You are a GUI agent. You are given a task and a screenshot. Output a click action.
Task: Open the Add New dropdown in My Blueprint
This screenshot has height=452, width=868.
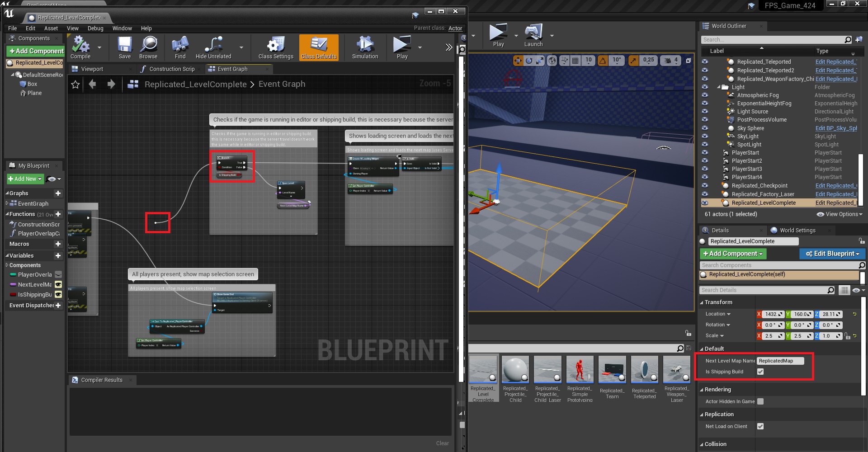[25, 179]
